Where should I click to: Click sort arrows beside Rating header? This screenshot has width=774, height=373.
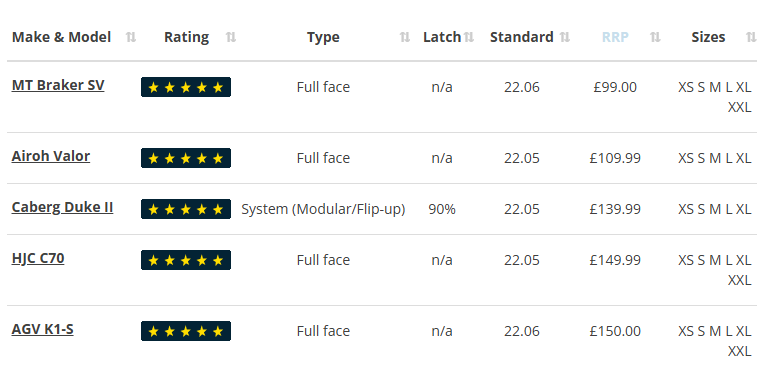point(231,37)
